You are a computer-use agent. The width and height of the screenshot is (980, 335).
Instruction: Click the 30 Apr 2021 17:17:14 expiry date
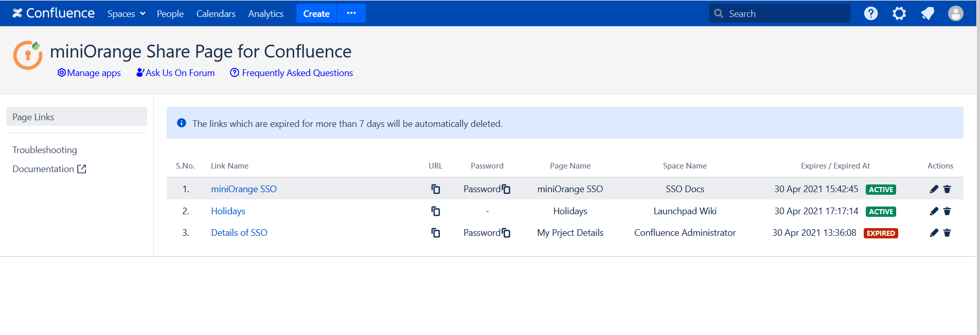816,211
